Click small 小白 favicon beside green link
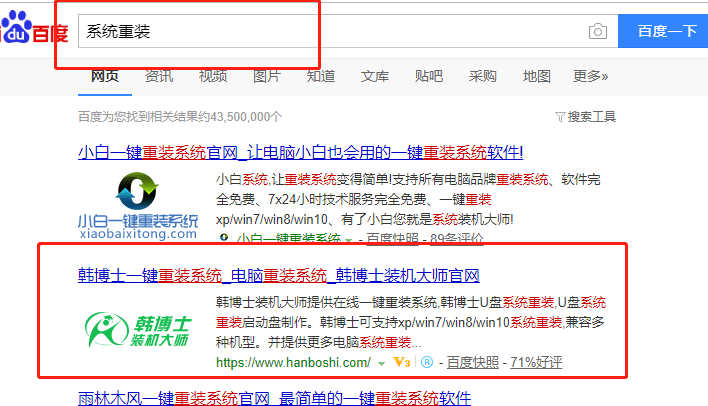 224,238
